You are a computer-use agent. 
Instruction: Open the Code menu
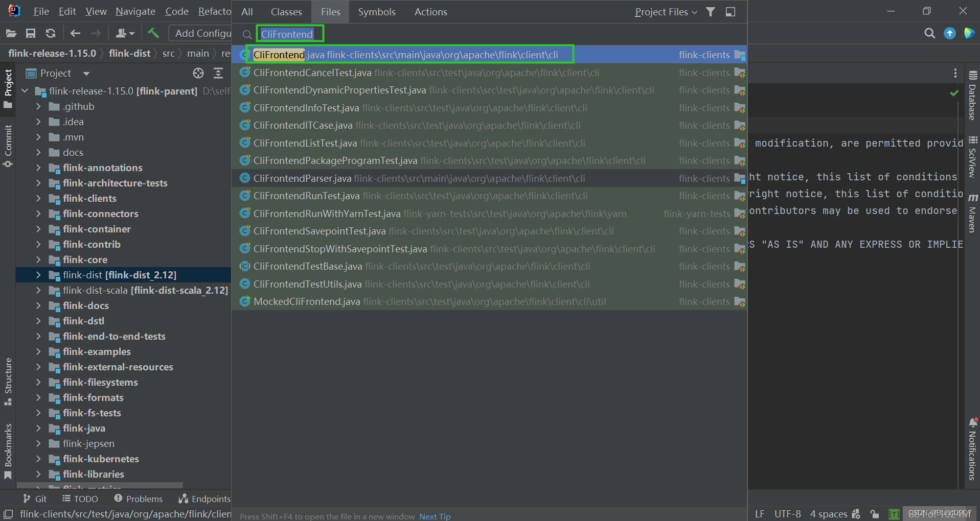[177, 11]
